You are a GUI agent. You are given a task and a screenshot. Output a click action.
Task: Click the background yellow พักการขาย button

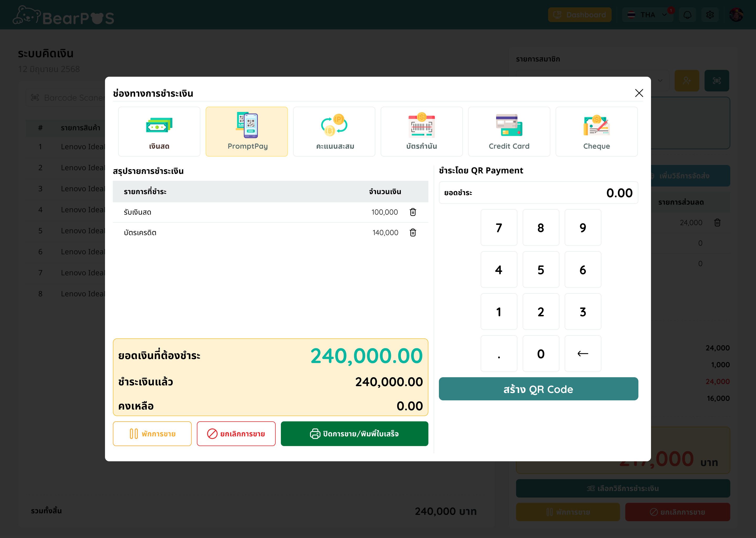pos(568,512)
